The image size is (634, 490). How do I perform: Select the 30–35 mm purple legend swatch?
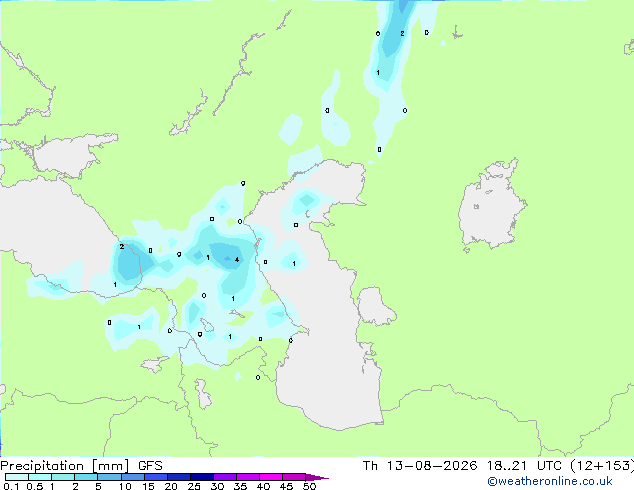point(225,477)
